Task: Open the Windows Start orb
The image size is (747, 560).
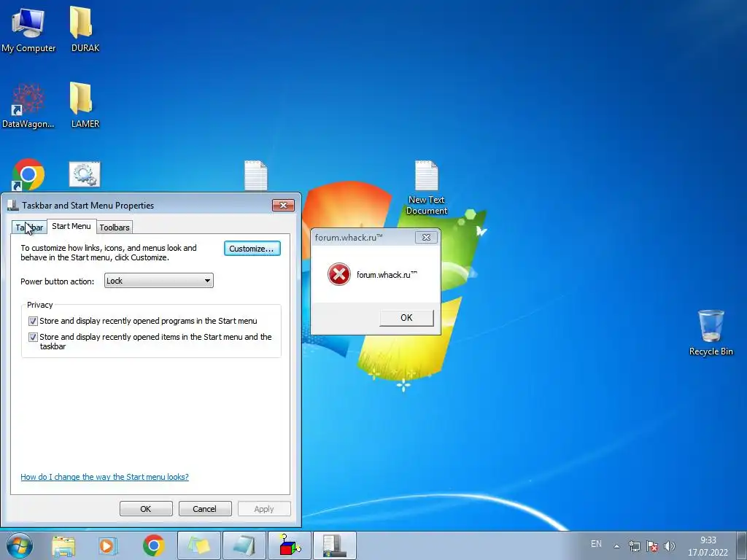Action: 20,545
